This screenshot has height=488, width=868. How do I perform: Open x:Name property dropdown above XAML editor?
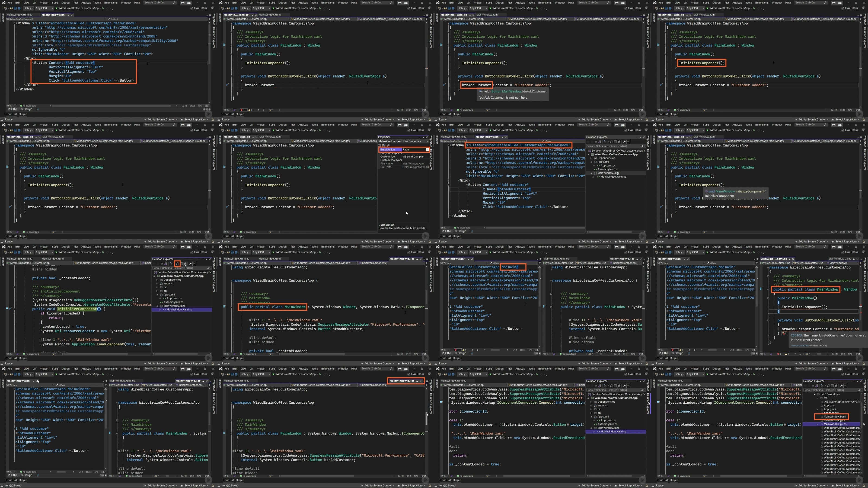[x=563, y=141]
